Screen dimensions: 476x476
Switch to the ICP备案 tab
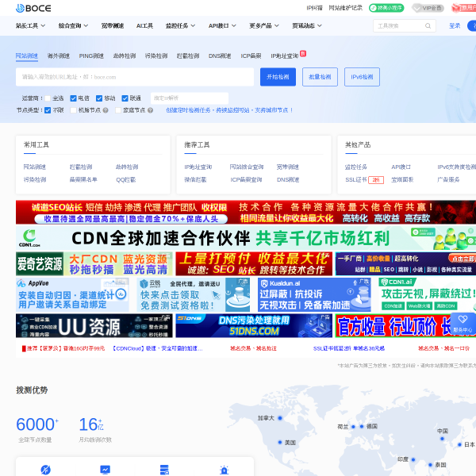[x=251, y=56]
